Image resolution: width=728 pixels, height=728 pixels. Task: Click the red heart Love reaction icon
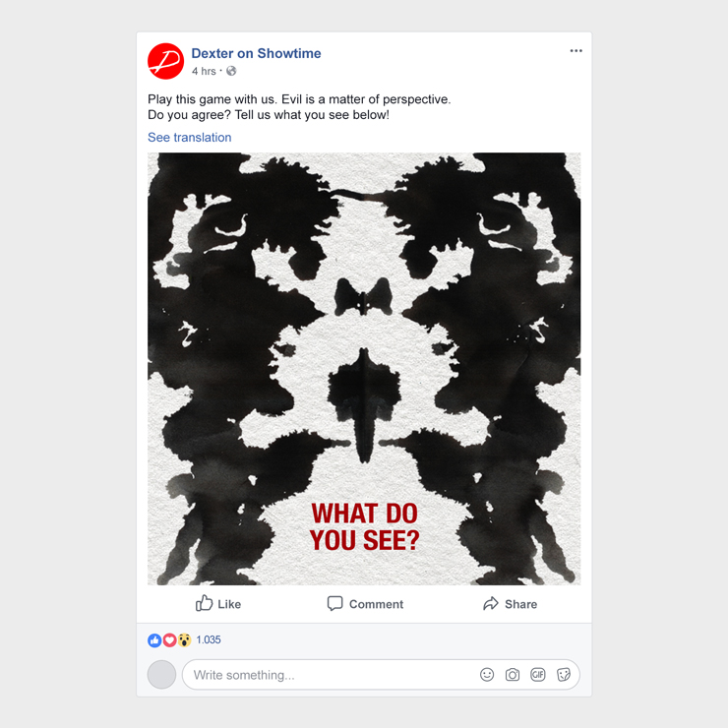(169, 640)
